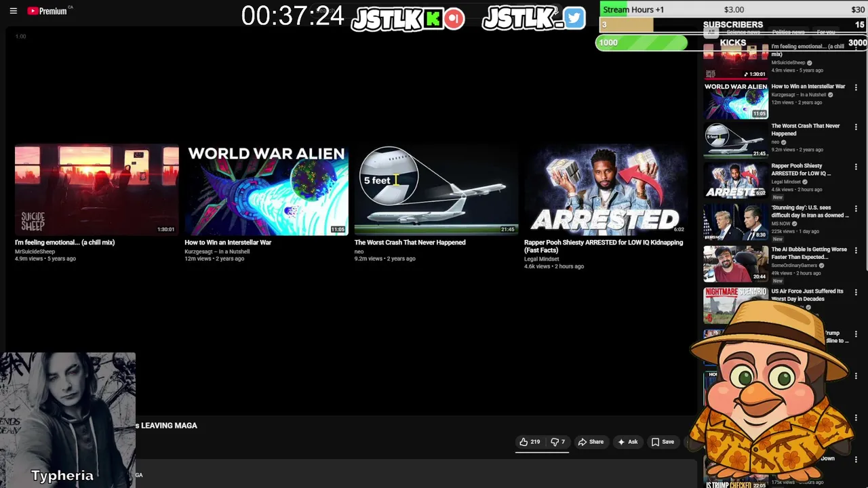
Task: Open end-screen title 'The Worst Crash That Never Happened'
Action: [x=410, y=242]
